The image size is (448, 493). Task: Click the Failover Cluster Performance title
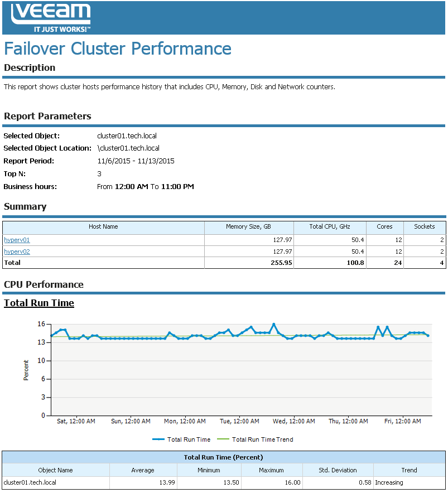click(118, 49)
